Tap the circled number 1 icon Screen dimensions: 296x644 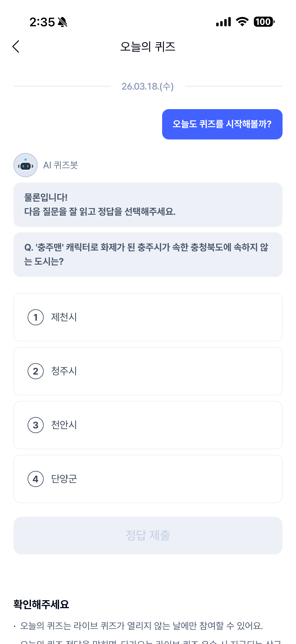[35, 317]
